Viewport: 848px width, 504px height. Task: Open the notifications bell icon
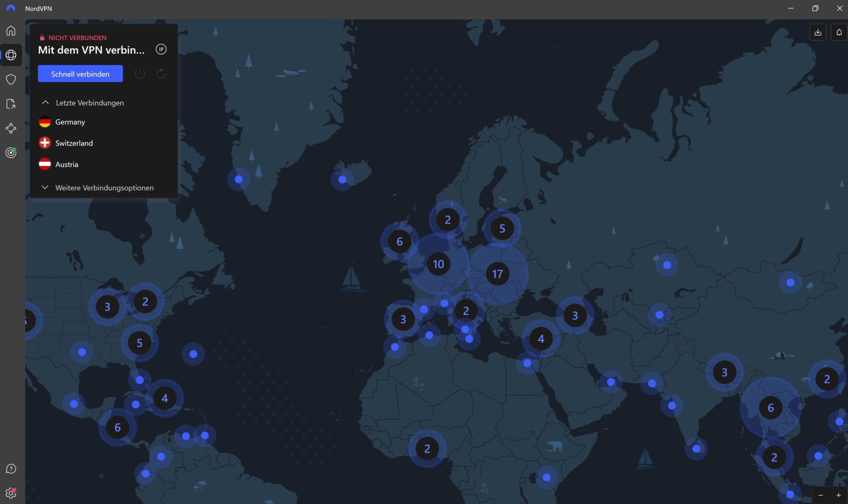[x=839, y=32]
